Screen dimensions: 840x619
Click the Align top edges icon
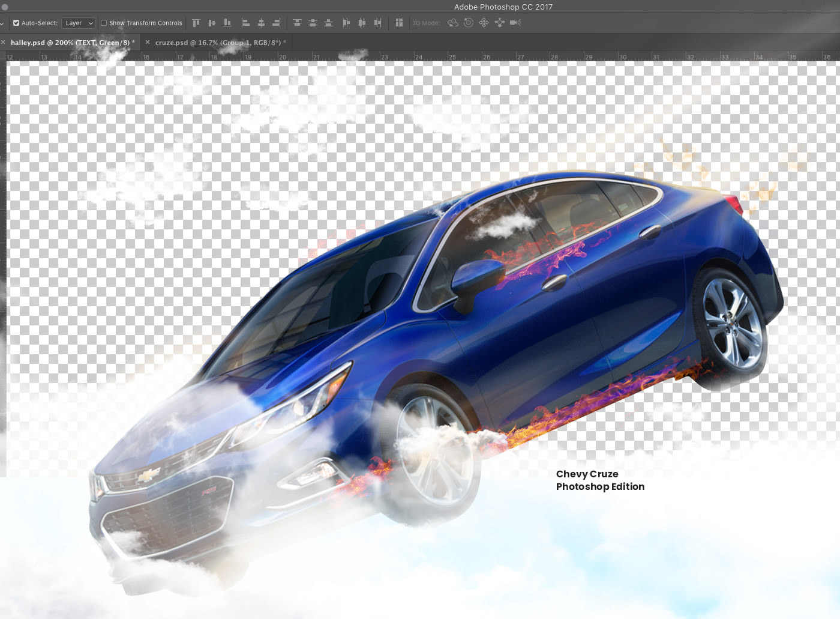pos(196,23)
